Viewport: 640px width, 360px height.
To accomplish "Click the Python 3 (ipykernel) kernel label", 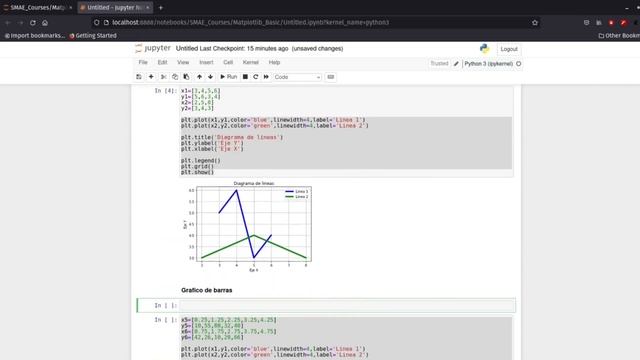I will pyautogui.click(x=489, y=64).
